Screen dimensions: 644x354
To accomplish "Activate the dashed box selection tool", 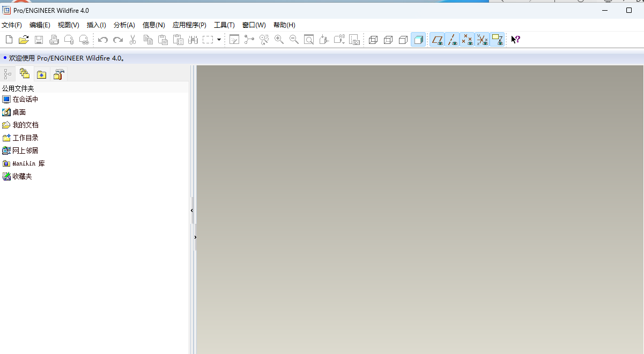I will pyautogui.click(x=208, y=40).
